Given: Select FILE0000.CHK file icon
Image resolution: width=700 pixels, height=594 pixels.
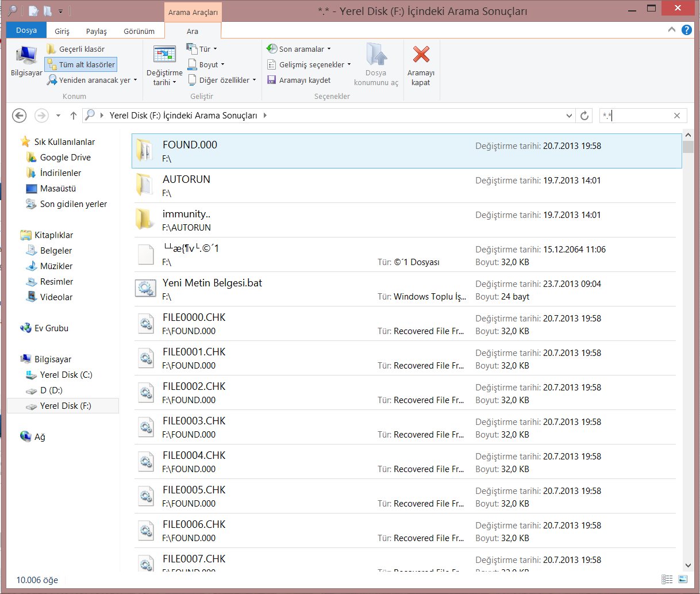Looking at the screenshot, I should (x=146, y=324).
